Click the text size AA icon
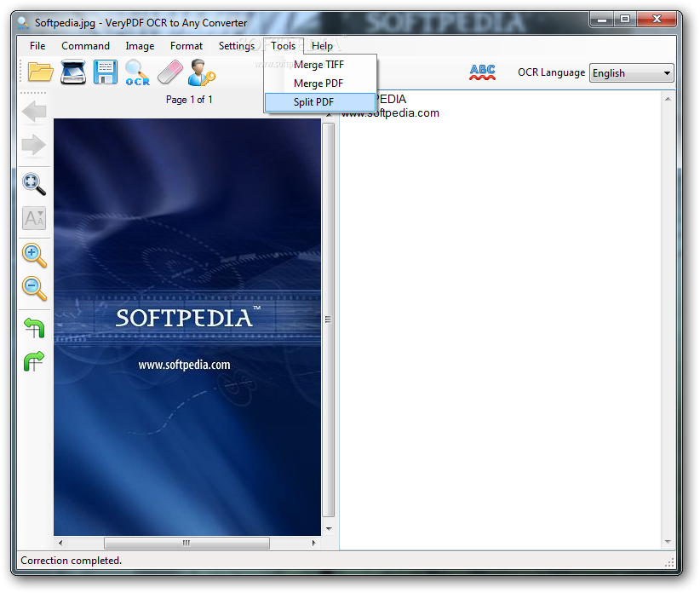Viewport: 700px width, 593px height. pyautogui.click(x=34, y=218)
